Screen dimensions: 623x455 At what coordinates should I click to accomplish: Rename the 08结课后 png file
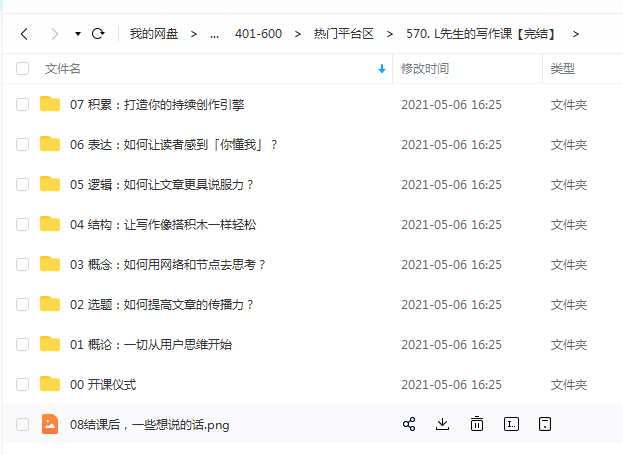point(511,424)
